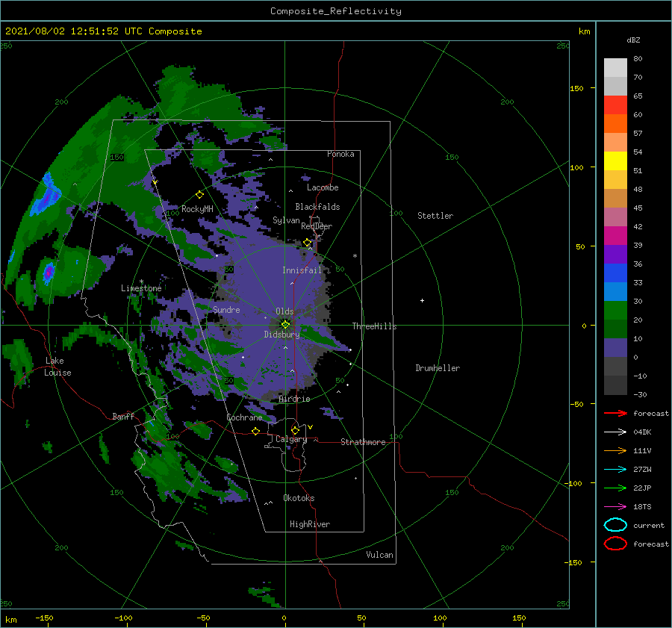Click the yellow diamond marker above RockyMH
The width and height of the screenshot is (672, 628).
(199, 195)
